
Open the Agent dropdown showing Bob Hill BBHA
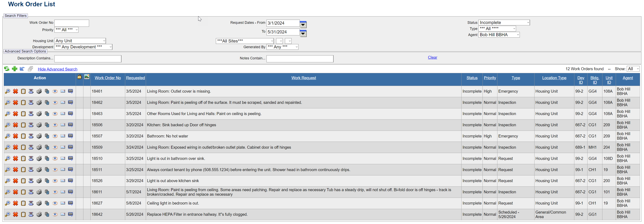click(499, 35)
